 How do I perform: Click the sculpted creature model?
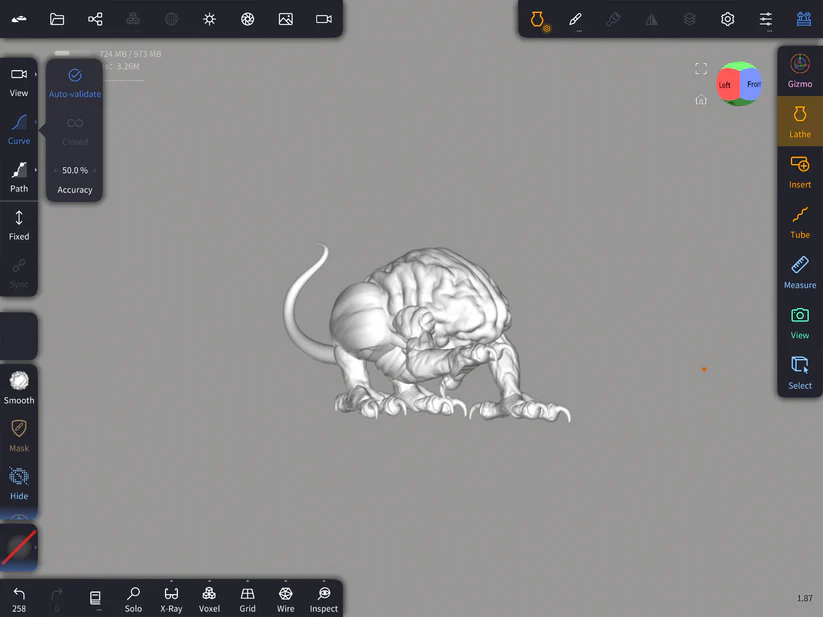(427, 333)
